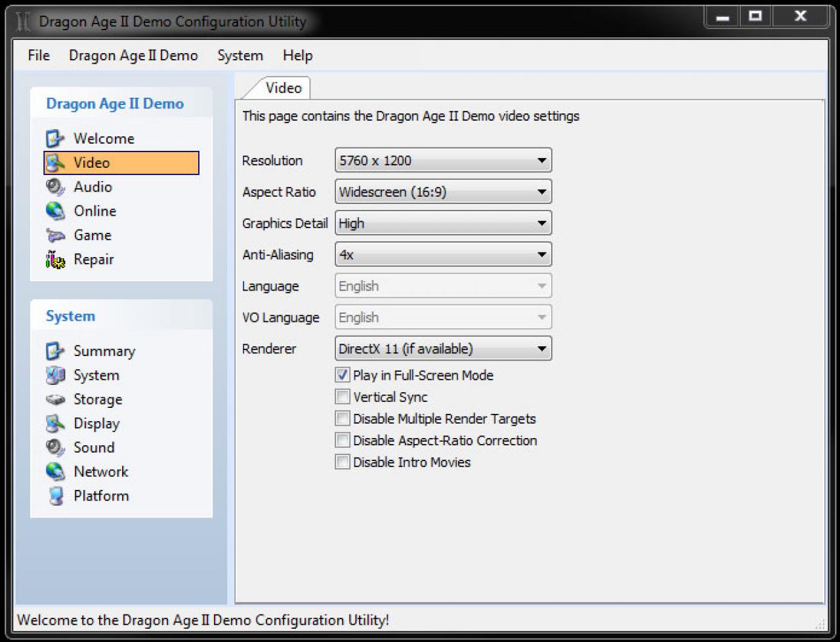View the Network information page
This screenshot has height=642, width=840.
click(x=101, y=472)
